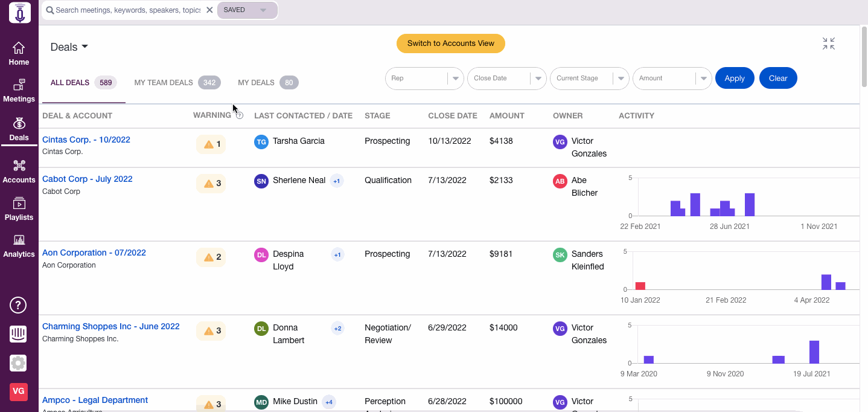Screen dimensions: 868x412
Task: Click Switch to Accounts View button
Action: click(451, 43)
